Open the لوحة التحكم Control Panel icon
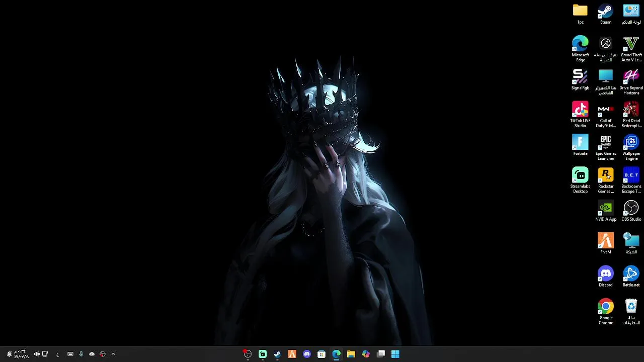This screenshot has height=362, width=644. click(x=631, y=14)
